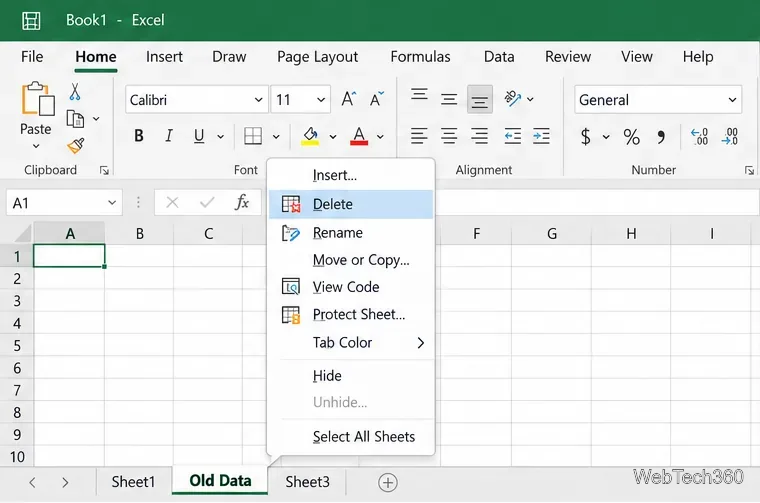Open orientation dropdown arrow
760x503 pixels.
(530, 99)
